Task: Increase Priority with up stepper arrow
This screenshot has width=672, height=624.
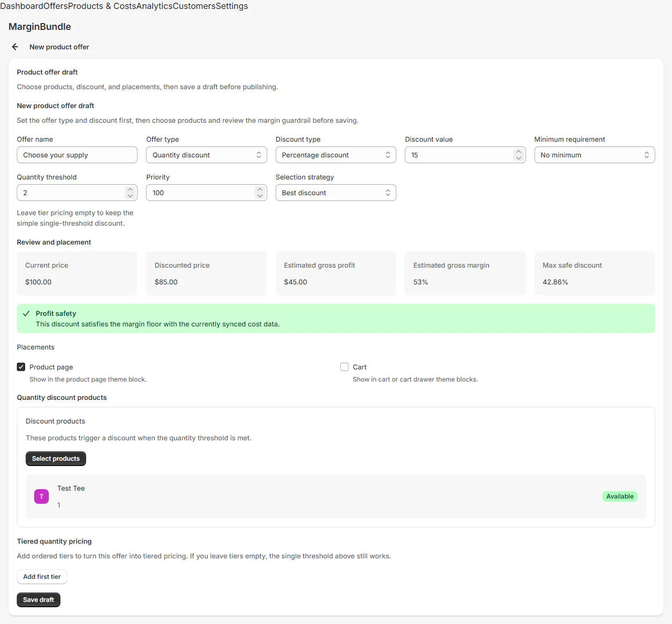Action: pos(260,189)
